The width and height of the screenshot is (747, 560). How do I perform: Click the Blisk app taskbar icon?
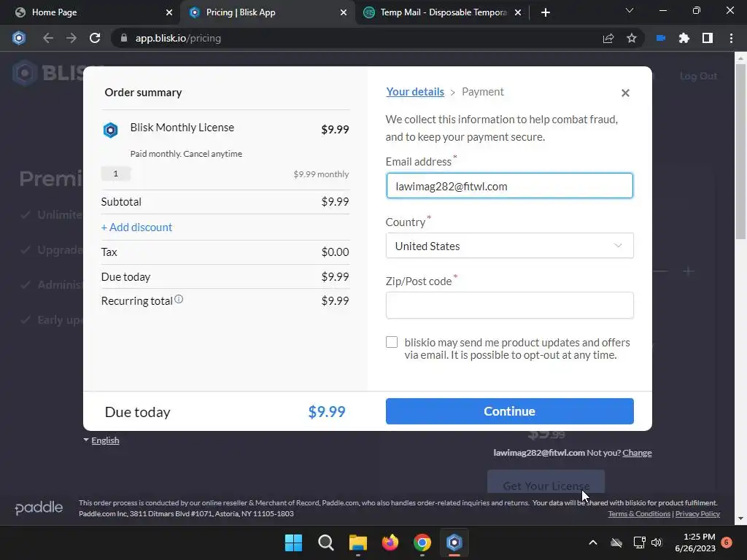454,542
